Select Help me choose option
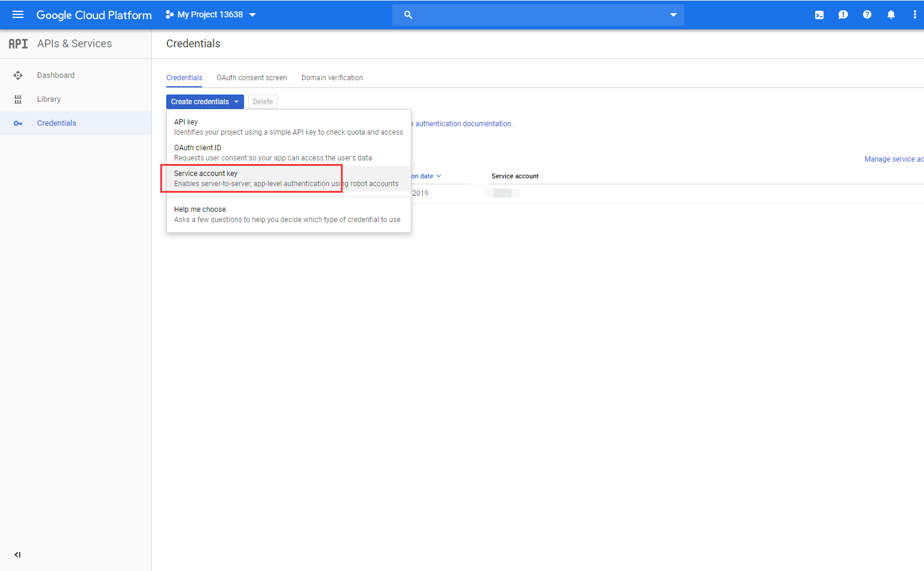 [x=289, y=214]
